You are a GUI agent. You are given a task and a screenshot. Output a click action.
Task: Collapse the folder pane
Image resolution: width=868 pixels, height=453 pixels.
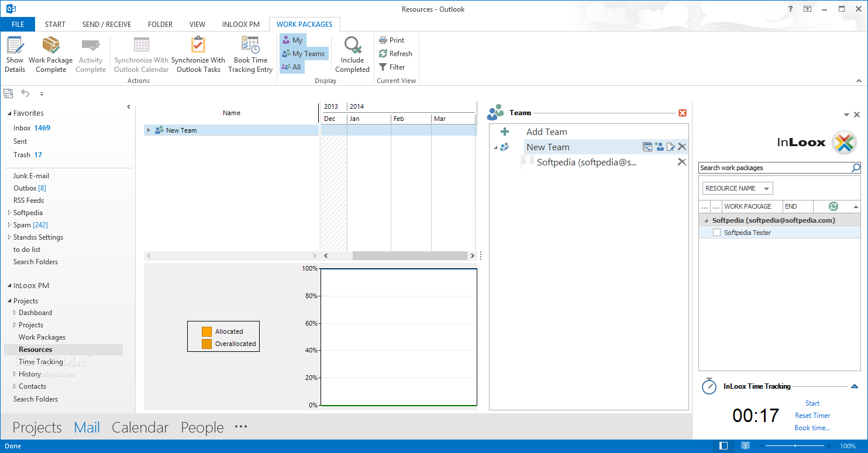[129, 106]
